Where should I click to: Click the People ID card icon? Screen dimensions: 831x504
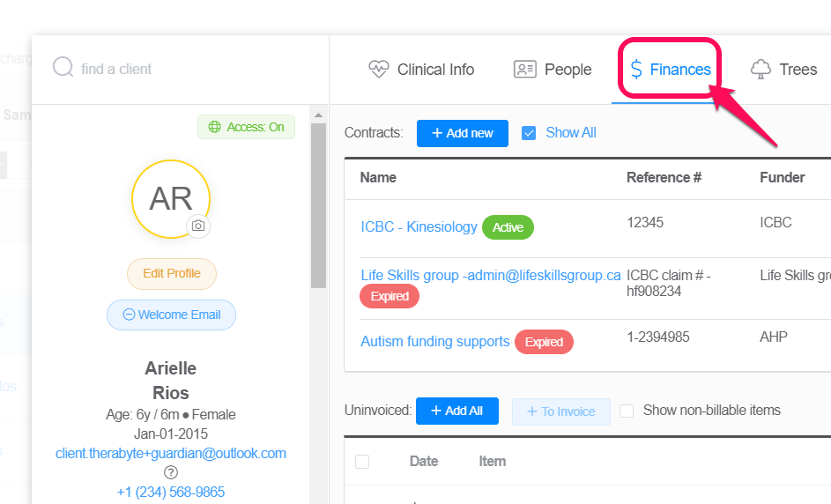click(524, 70)
